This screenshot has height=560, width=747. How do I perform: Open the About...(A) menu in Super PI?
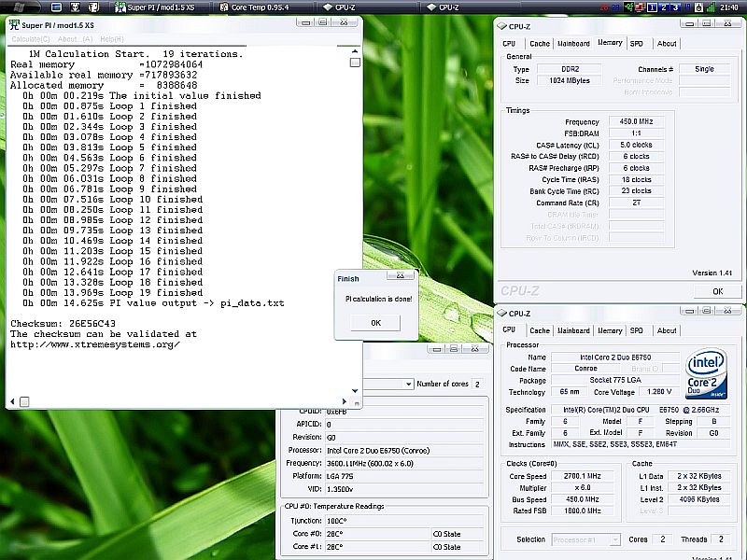tap(75, 39)
